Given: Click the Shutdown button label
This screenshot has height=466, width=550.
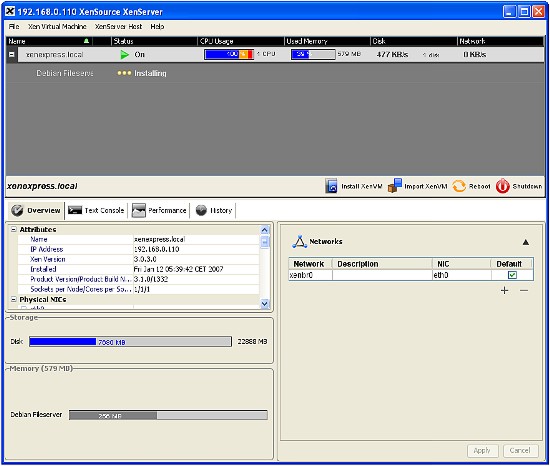Looking at the screenshot, I should [x=527, y=187].
